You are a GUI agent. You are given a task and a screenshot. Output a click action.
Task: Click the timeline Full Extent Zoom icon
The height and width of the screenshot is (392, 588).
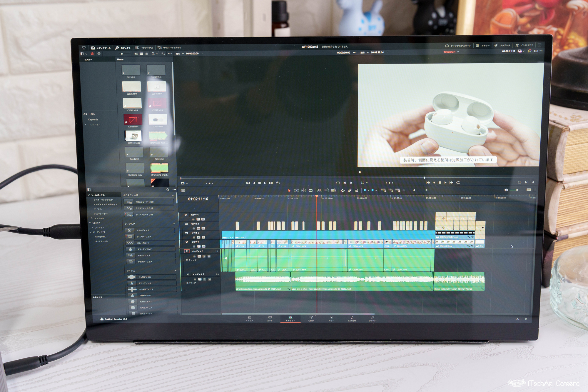(x=383, y=190)
